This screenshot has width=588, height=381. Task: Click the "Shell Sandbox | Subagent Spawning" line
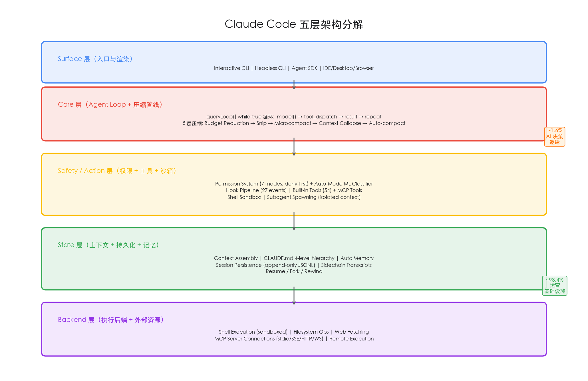pos(294,197)
